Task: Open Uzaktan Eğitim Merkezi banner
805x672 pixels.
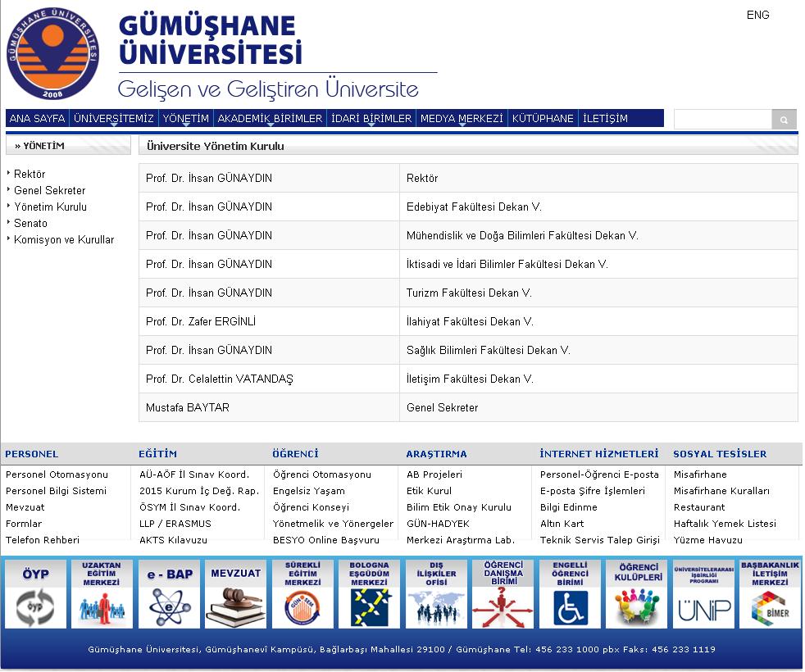Action: coord(102,594)
